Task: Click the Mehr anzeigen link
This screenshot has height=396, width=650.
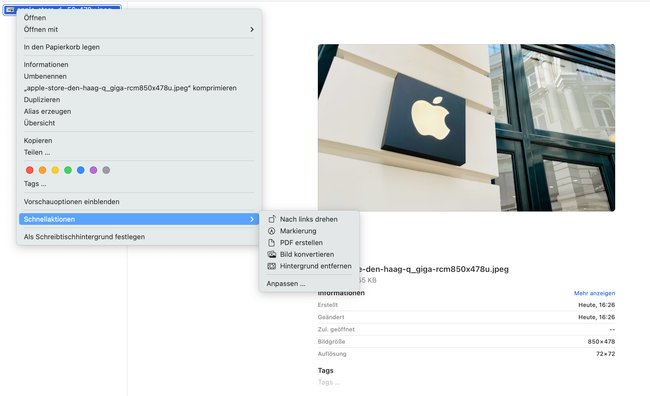Action: [x=594, y=293]
